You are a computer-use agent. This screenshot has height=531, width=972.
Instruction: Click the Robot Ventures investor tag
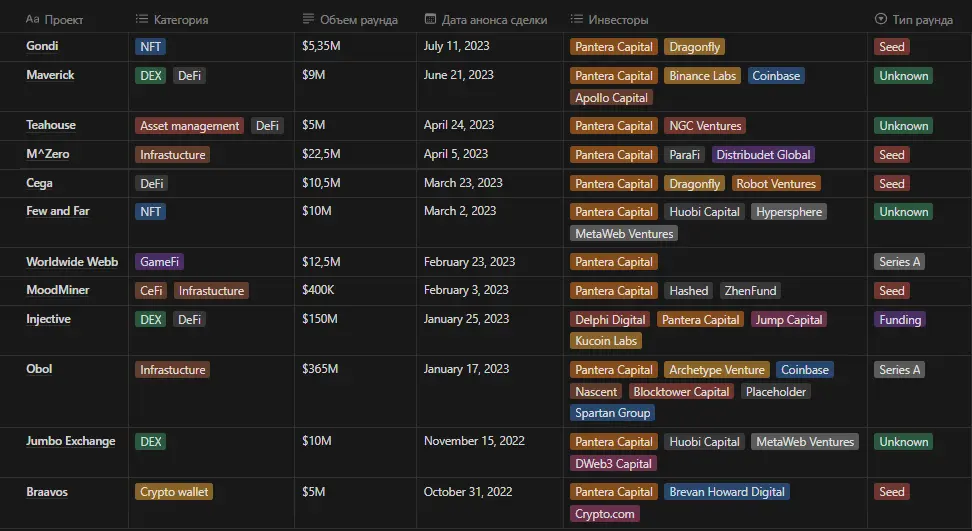coord(776,183)
